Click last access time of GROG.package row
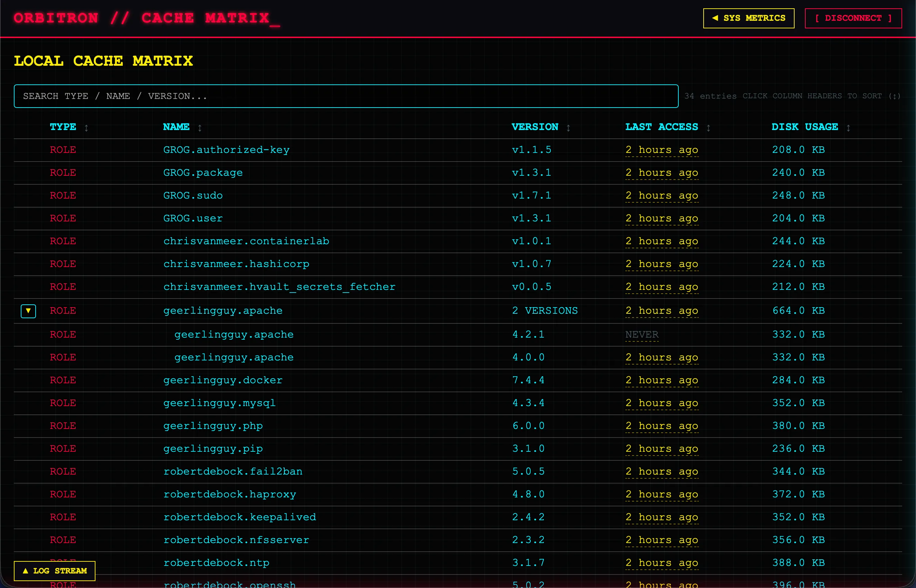 (x=662, y=173)
